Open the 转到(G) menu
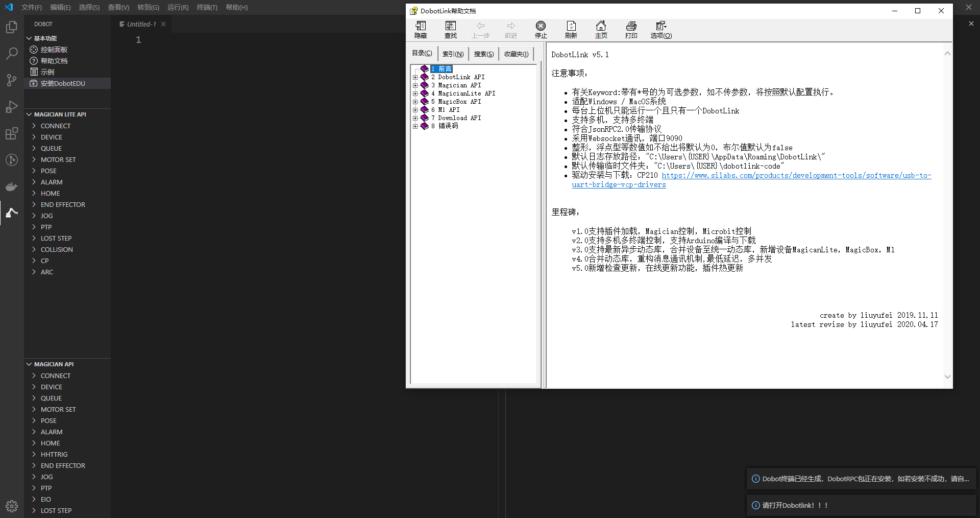The image size is (980, 518). pyautogui.click(x=148, y=7)
